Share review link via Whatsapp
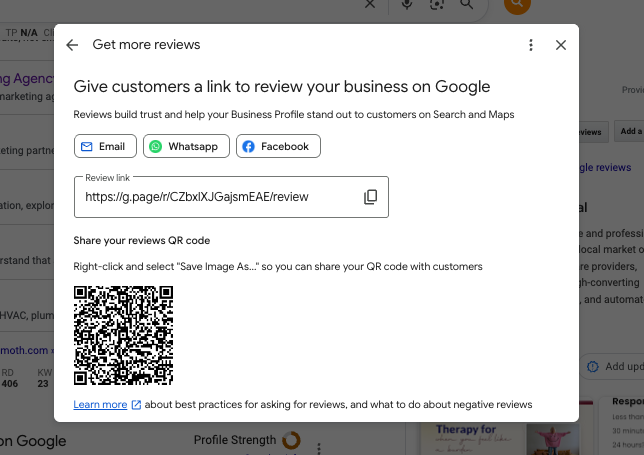The height and width of the screenshot is (455, 644). (186, 146)
